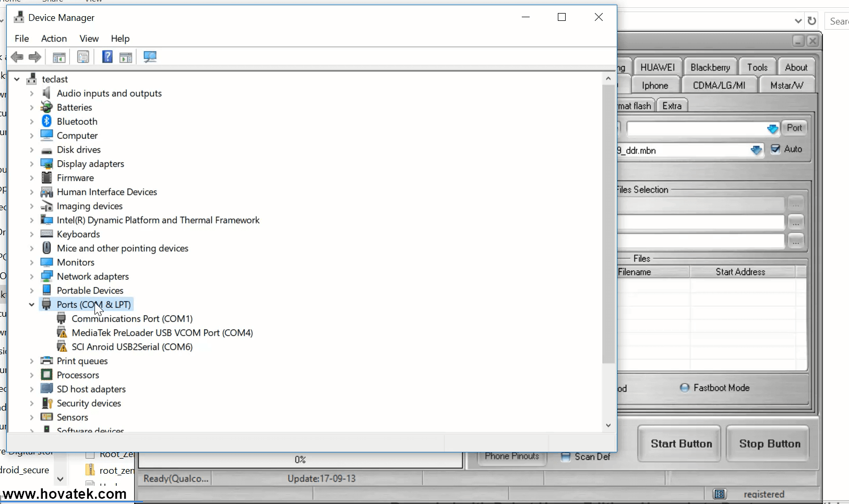The width and height of the screenshot is (849, 504).
Task: Select the Fastboot Mode option
Action: click(x=684, y=388)
